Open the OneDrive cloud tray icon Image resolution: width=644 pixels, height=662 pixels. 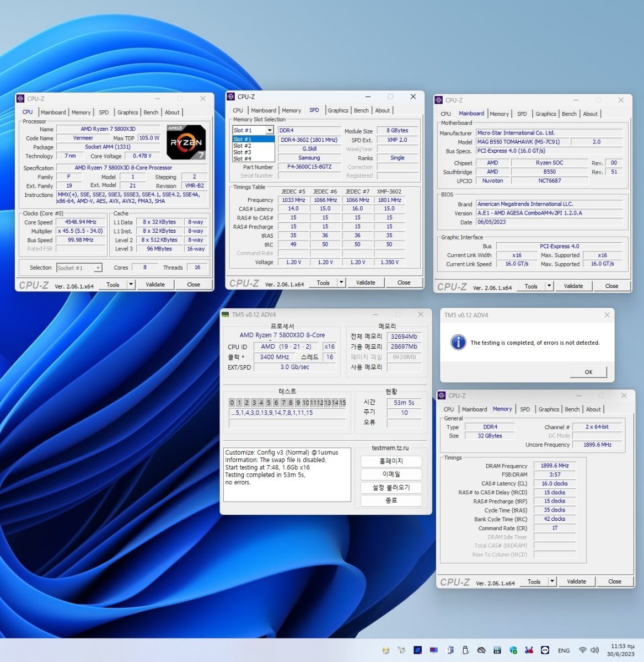click(x=481, y=650)
